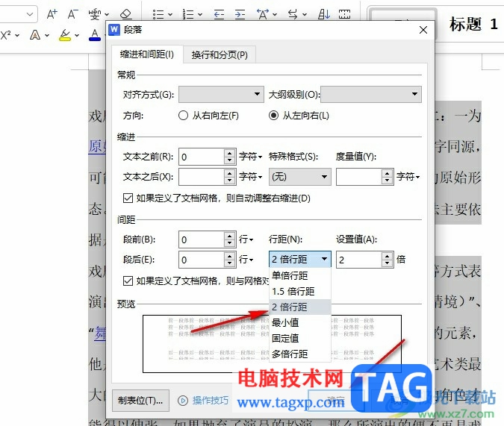Viewport: 504px width, 426px height.
Task: Click the text effects A icon
Action: tap(35, 35)
